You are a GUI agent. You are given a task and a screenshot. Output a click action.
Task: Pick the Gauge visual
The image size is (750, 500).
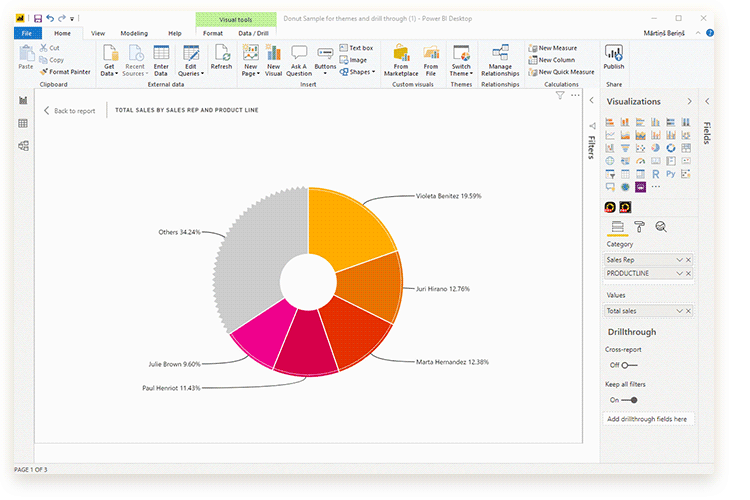click(x=640, y=161)
